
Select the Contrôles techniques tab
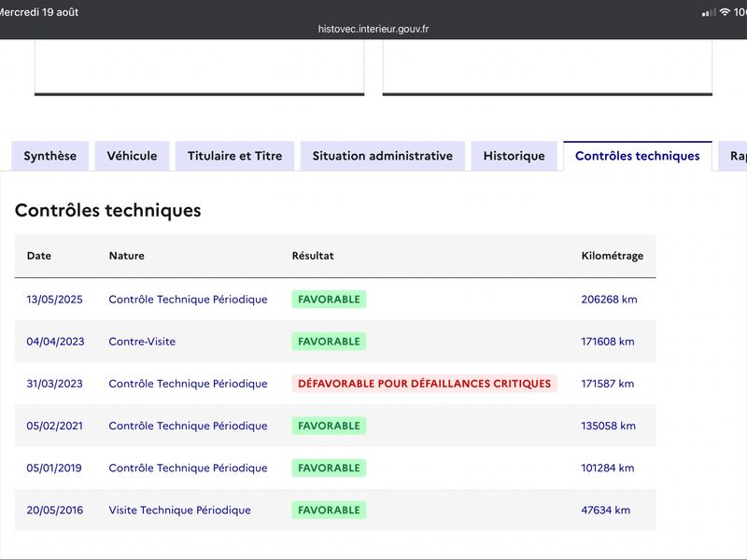pos(638,156)
